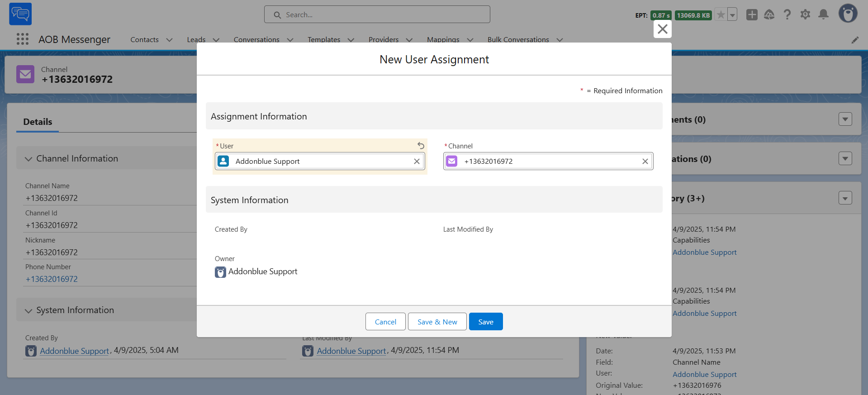868x395 pixels.
Task: Click the Channel record envelope icon
Action: pos(25,74)
